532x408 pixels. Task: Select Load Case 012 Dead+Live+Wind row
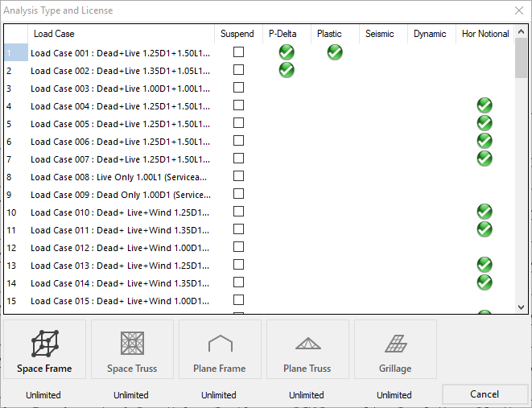(x=120, y=248)
